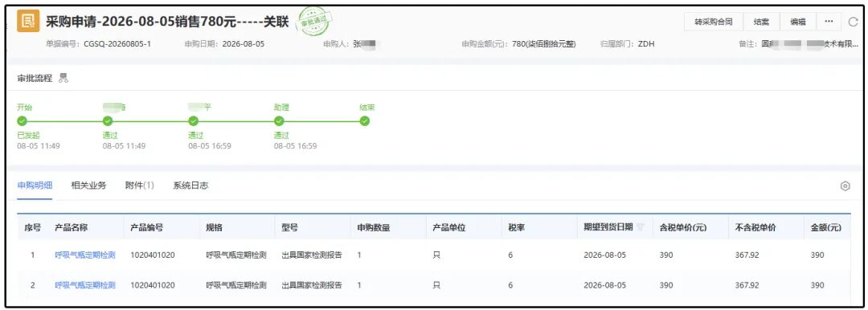Click the 归属部门 ZDH value

click(646, 43)
